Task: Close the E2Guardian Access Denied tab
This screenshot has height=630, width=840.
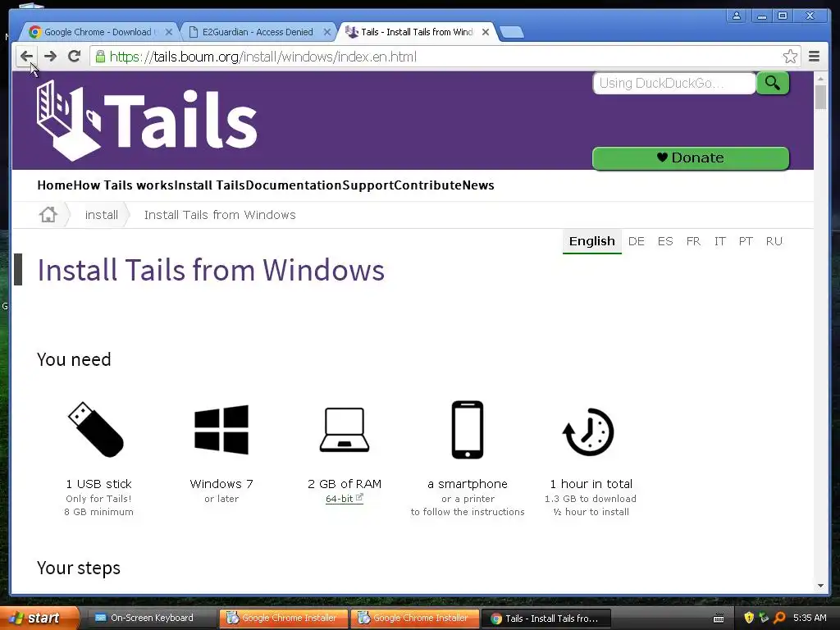Action: [x=326, y=32]
